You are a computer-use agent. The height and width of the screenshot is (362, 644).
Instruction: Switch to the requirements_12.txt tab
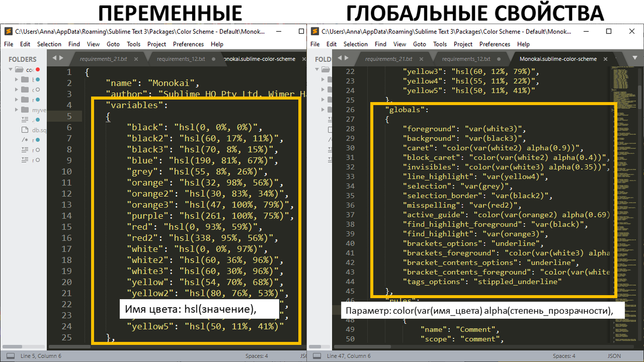click(181, 59)
